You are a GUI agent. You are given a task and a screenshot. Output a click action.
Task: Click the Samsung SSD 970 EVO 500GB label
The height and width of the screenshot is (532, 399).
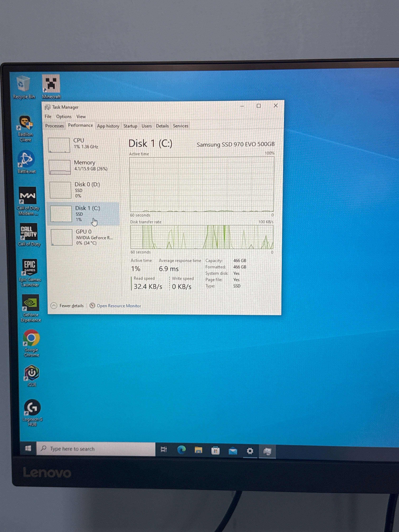click(x=236, y=144)
